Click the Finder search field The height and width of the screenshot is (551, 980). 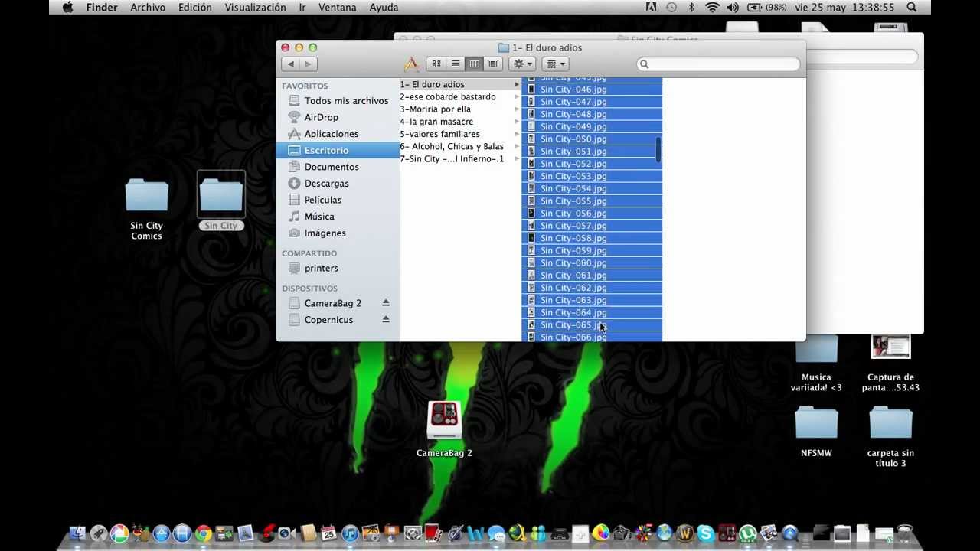pos(718,64)
